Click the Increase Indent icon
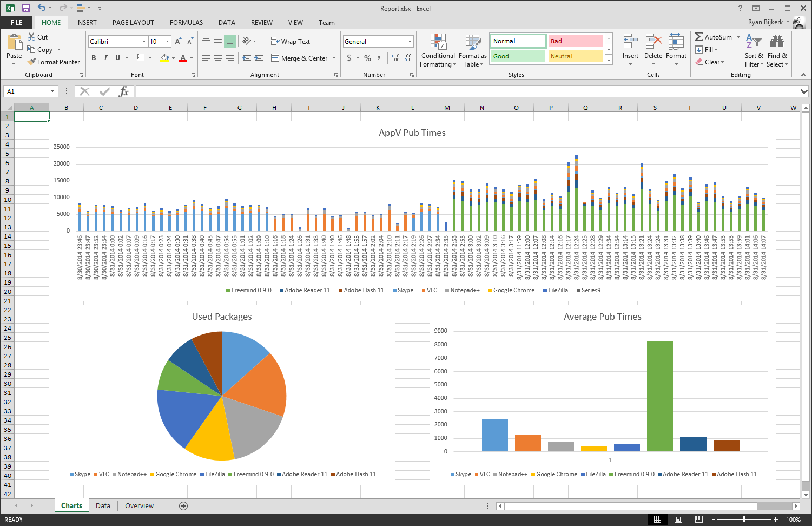Screen dimensions: 812x526 tap(259, 58)
